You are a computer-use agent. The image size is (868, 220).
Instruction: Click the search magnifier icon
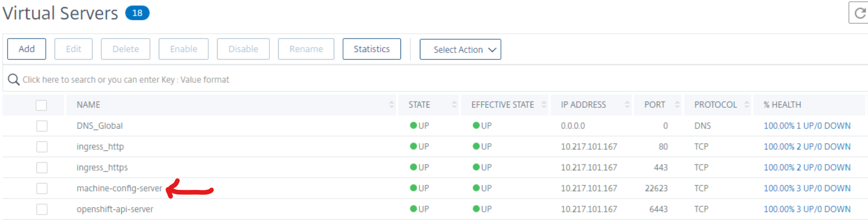coord(14,80)
